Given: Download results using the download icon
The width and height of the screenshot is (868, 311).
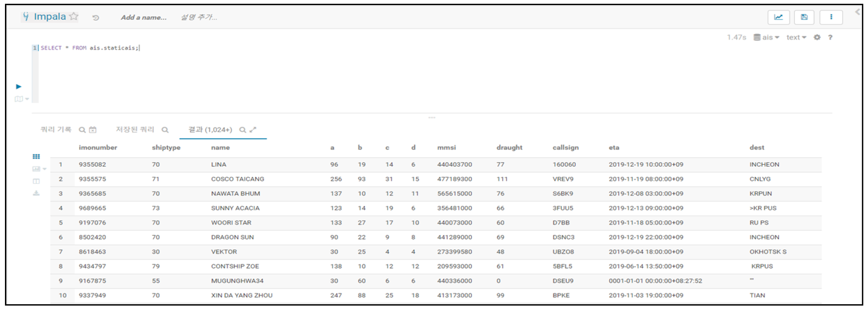Looking at the screenshot, I should (36, 193).
